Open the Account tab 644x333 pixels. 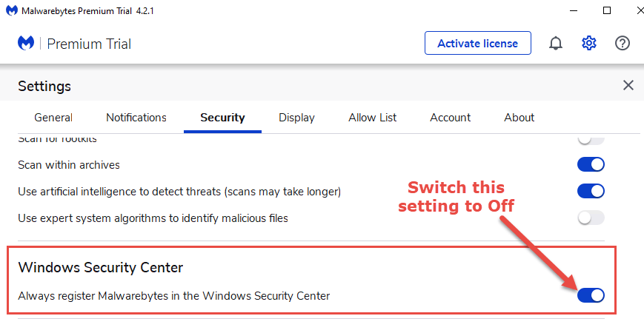point(451,118)
